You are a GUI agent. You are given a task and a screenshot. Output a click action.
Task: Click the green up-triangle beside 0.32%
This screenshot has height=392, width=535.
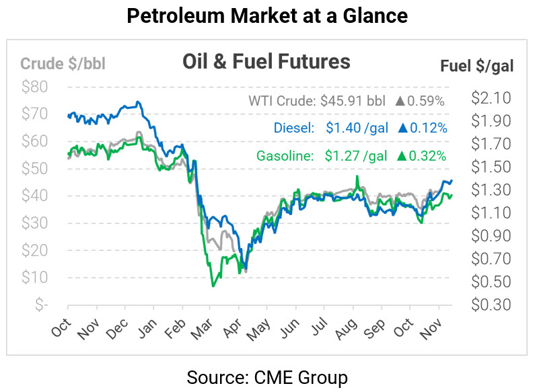400,156
